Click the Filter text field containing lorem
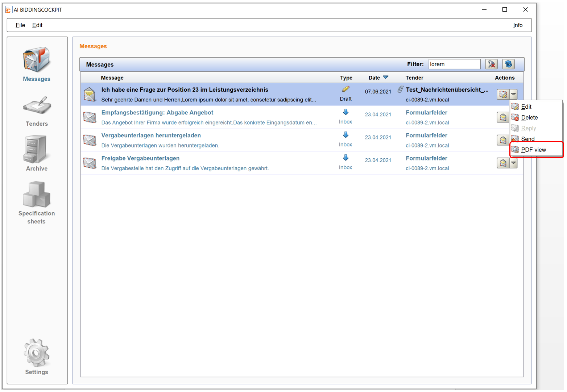Image resolution: width=567 pixels, height=392 pixels. point(454,64)
